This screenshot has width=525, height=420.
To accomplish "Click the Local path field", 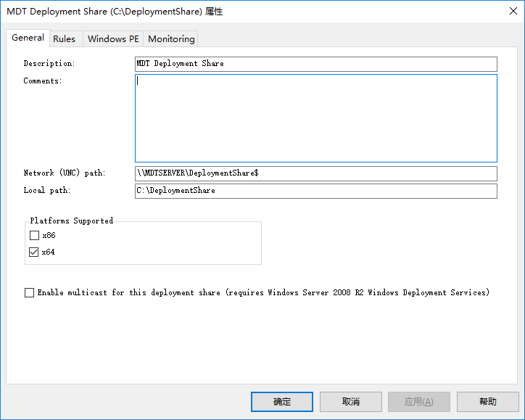I will point(315,191).
